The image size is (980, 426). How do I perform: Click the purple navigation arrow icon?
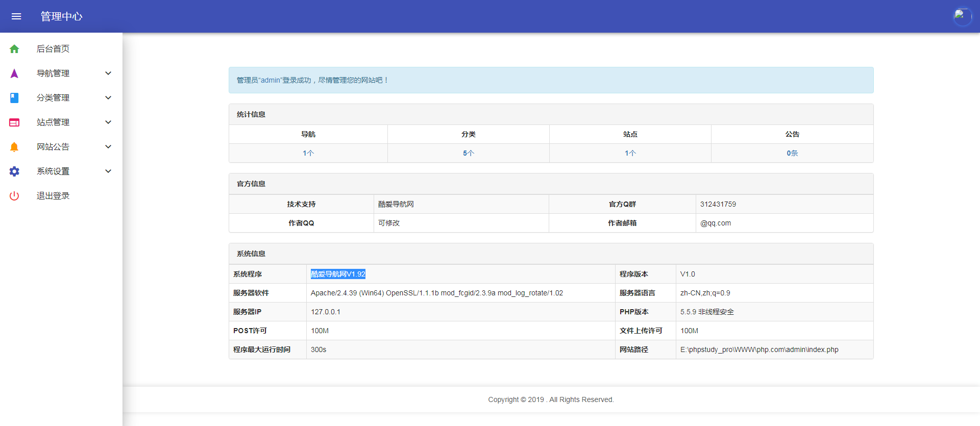[14, 73]
